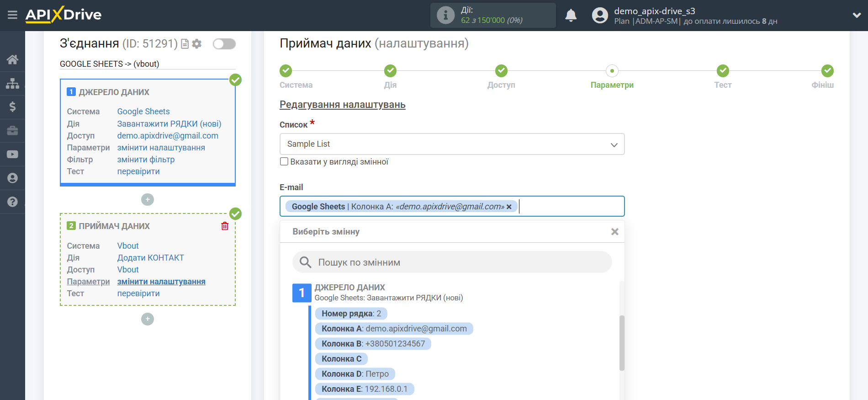
Task: Open the Список Sample List dropdown
Action: pos(452,144)
